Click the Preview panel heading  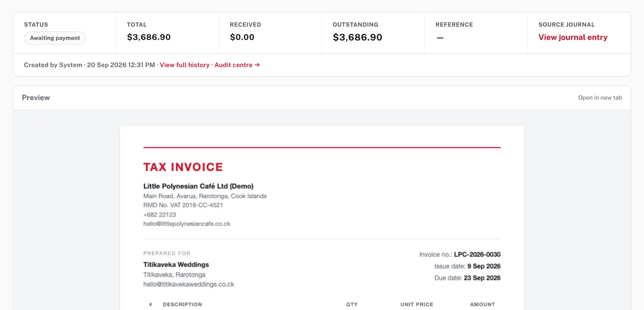point(36,97)
